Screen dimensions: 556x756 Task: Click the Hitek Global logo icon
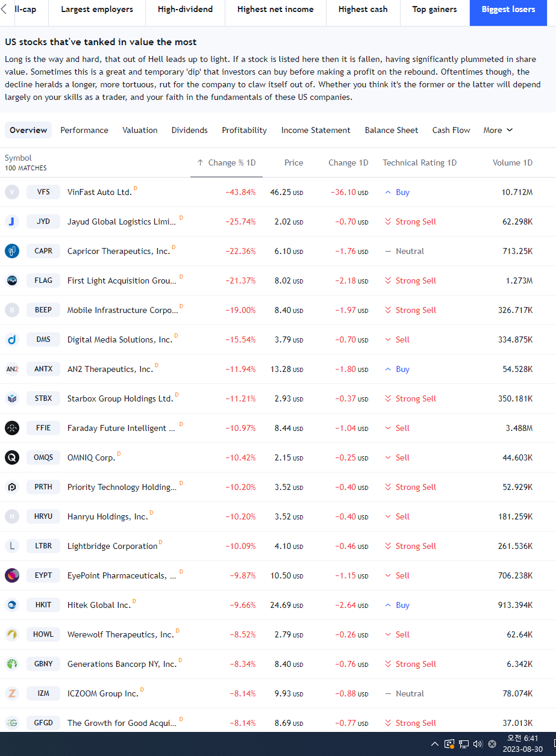12,605
